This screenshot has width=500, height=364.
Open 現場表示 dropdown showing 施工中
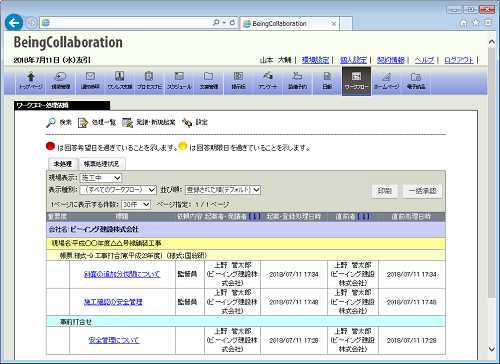pyautogui.click(x=101, y=178)
